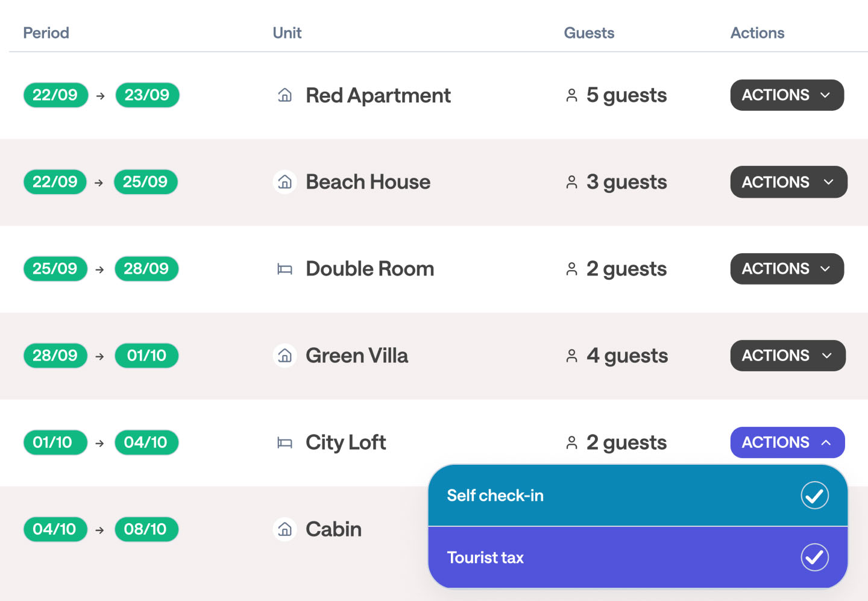Click the person icon beside 5 guests
868x601 pixels.
[571, 95]
